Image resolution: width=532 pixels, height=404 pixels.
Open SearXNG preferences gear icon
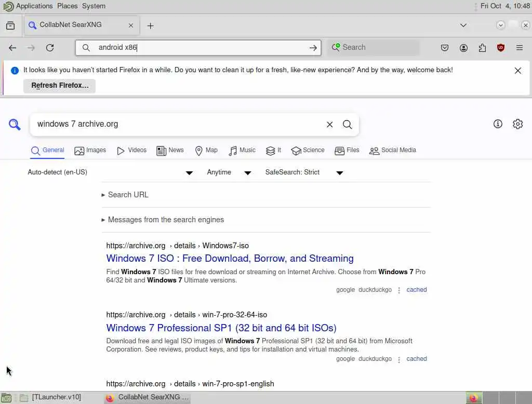point(517,124)
